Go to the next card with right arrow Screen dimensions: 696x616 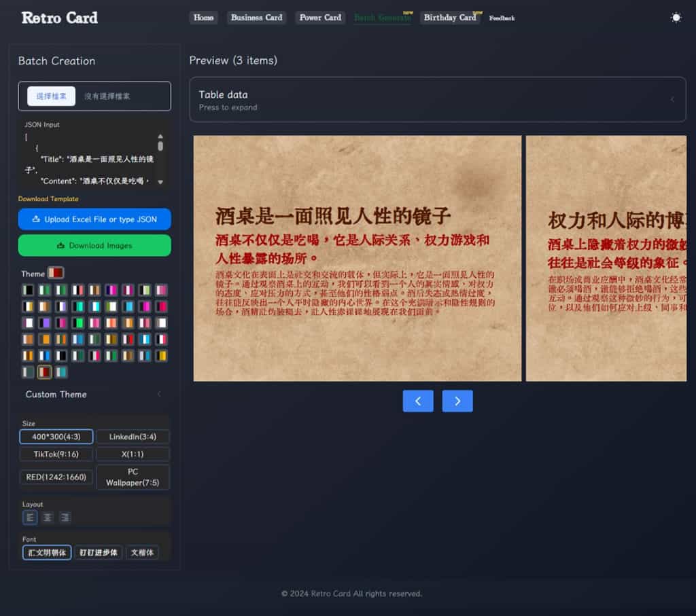(457, 401)
